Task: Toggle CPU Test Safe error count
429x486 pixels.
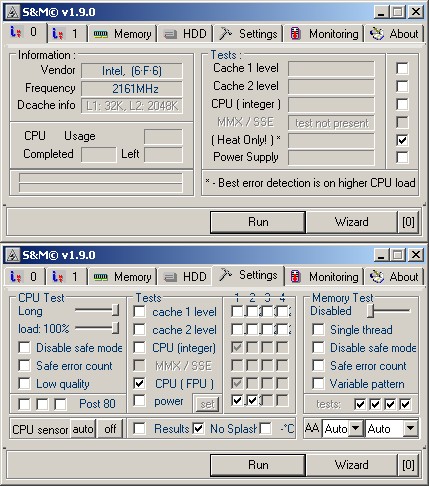Action: (x=24, y=365)
